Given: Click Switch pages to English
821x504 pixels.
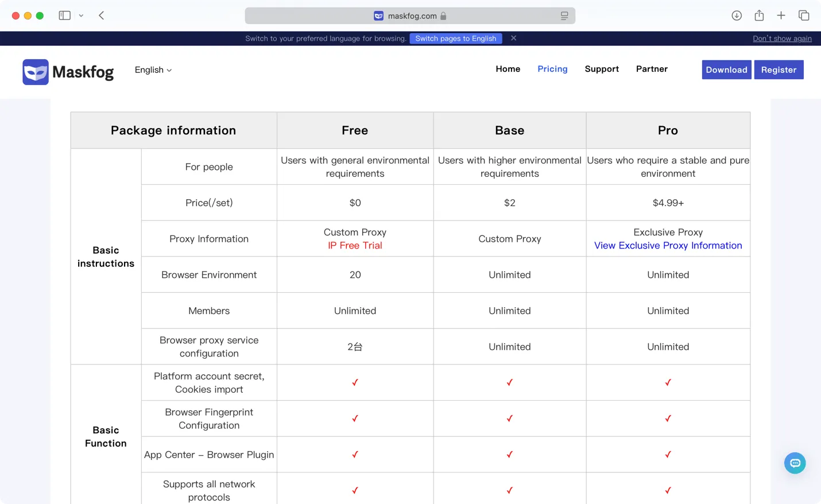Looking at the screenshot, I should tap(455, 38).
